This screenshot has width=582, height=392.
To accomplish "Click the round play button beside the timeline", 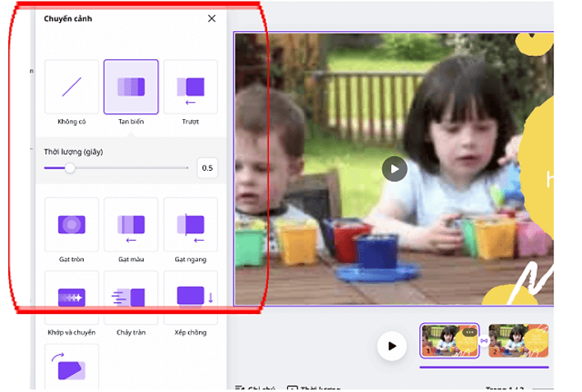I will click(x=392, y=346).
